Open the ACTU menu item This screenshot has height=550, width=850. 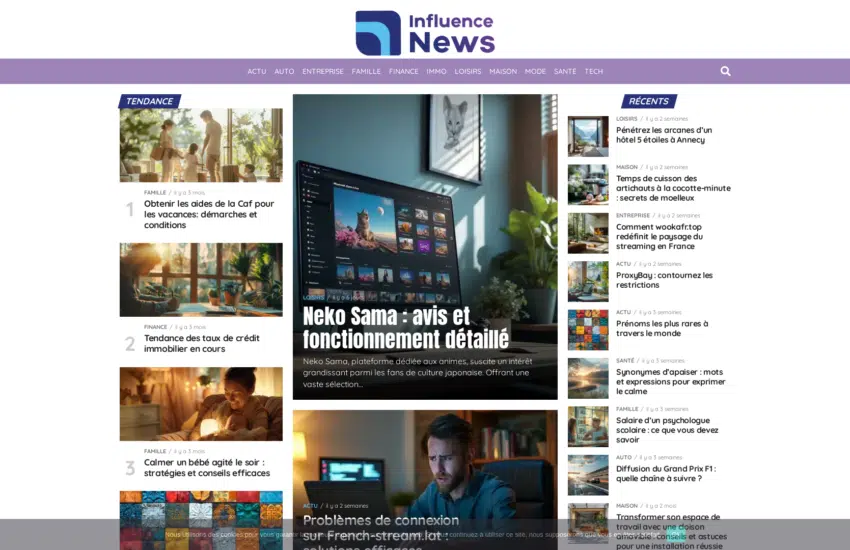[257, 71]
